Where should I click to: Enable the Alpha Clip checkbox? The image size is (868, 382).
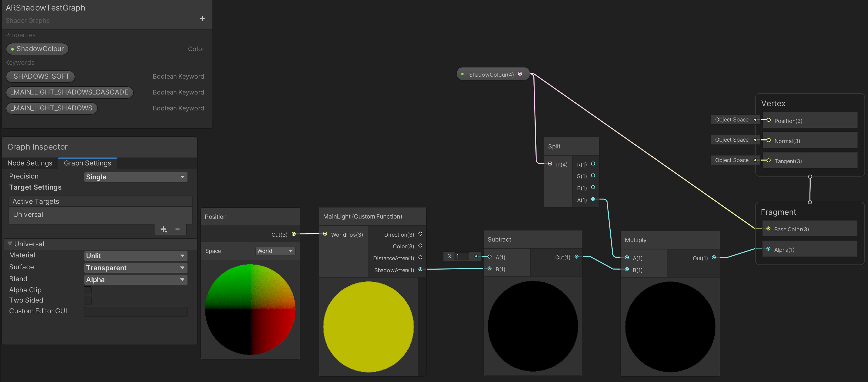[87, 290]
